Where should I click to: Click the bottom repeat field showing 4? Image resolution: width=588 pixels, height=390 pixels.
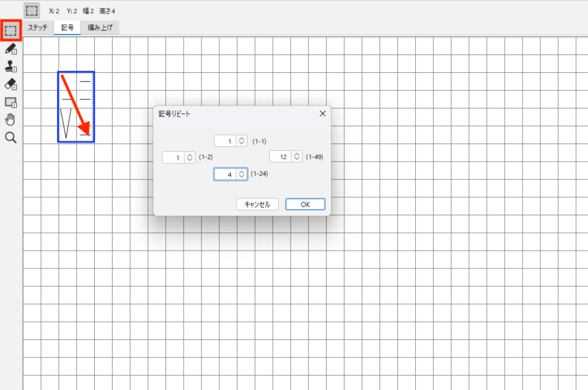(x=225, y=174)
